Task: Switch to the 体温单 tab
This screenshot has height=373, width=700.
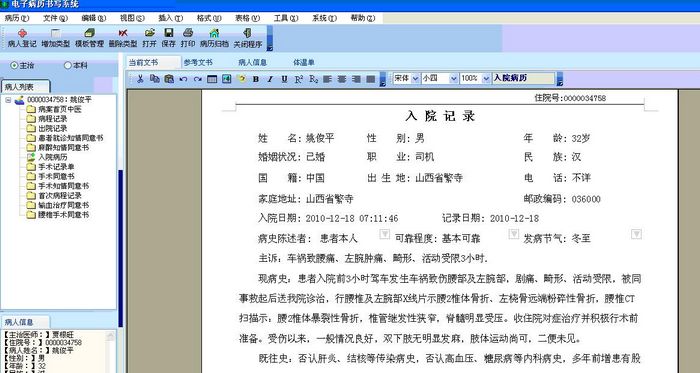Action: coord(304,62)
